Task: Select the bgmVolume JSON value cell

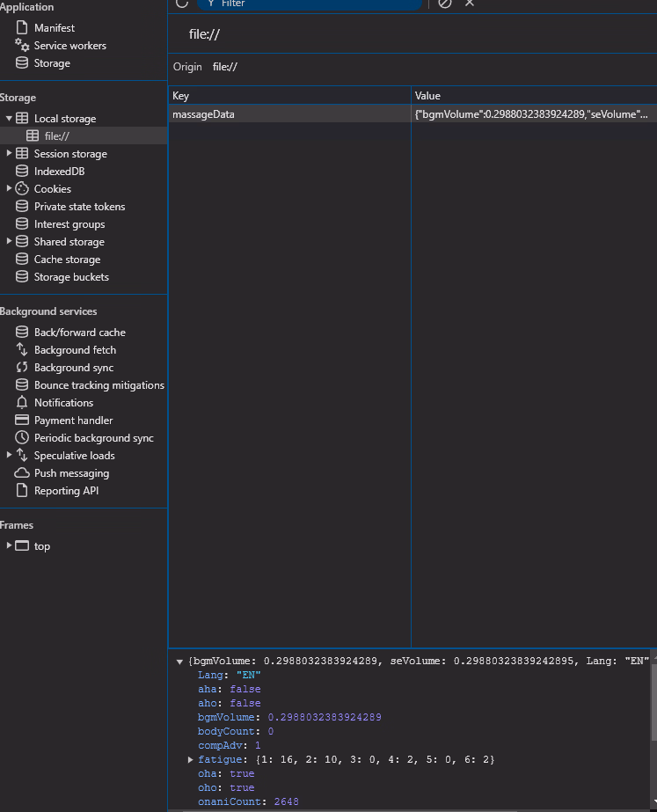Action: click(x=534, y=114)
